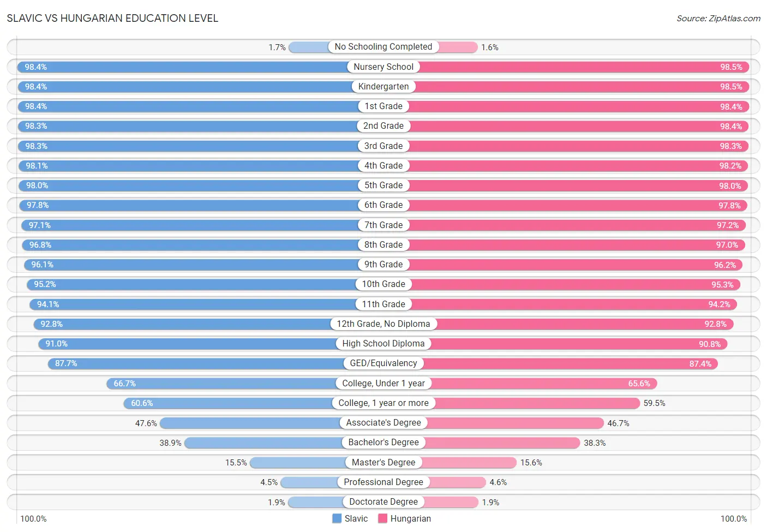Select the Hungarian College 1 year or more bar

pyautogui.click(x=537, y=403)
